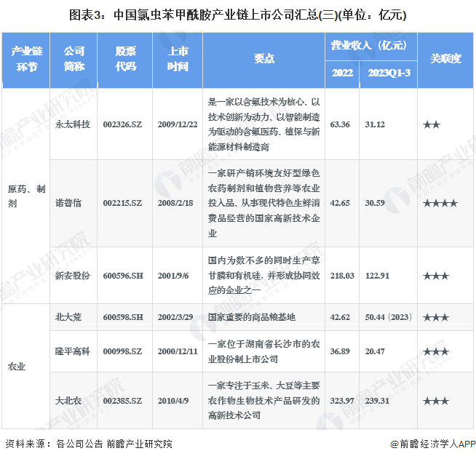Click 诺普信 description about 绿色农药制剂

263,203
